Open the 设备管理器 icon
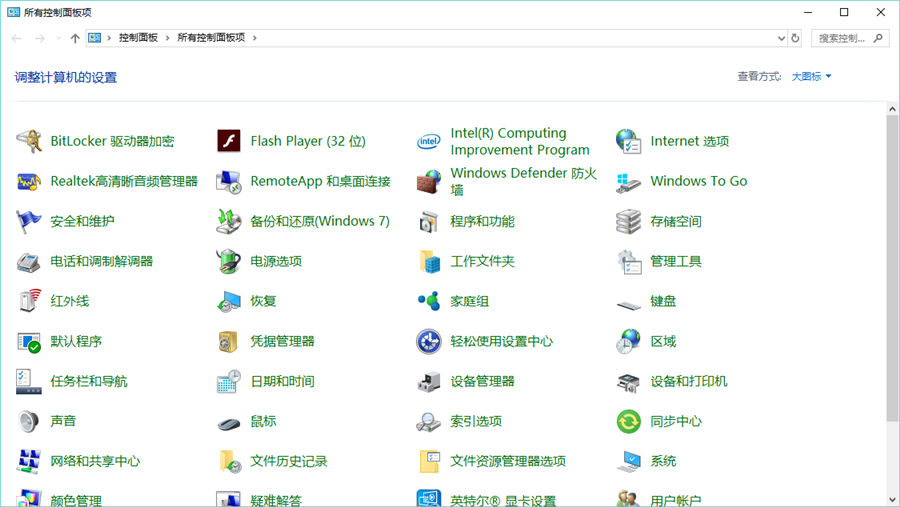The height and width of the screenshot is (507, 900). tap(429, 381)
